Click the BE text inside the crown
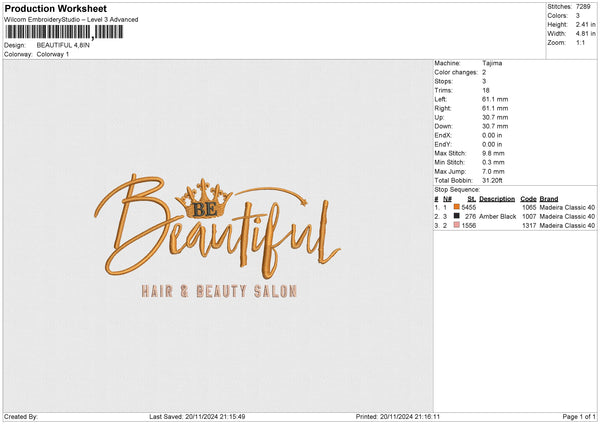The image size is (600, 424). pos(205,209)
